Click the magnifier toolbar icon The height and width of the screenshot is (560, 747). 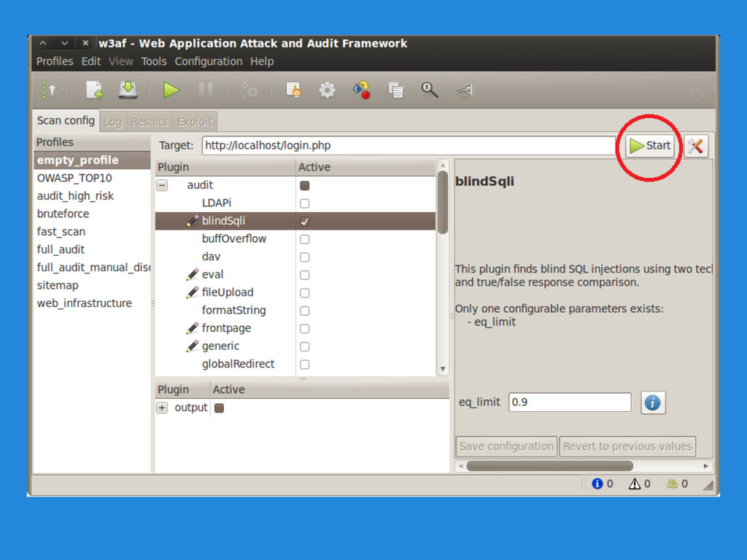click(x=429, y=90)
